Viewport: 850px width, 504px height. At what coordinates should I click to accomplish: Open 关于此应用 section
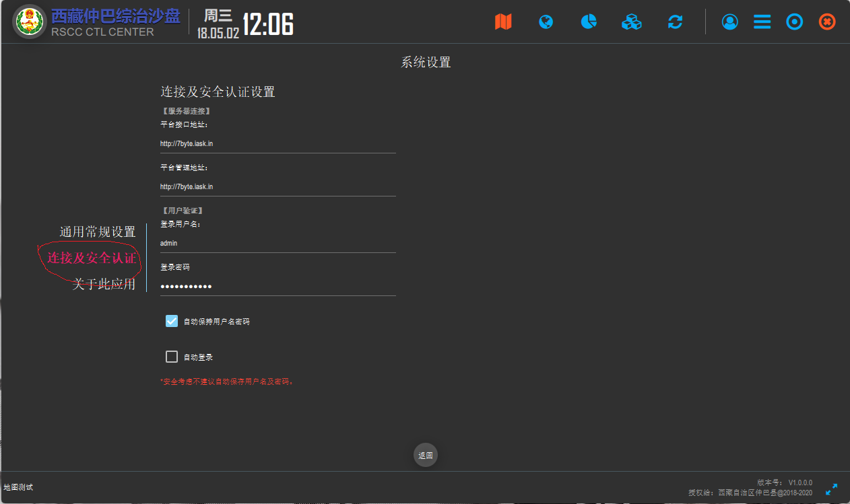coord(104,284)
